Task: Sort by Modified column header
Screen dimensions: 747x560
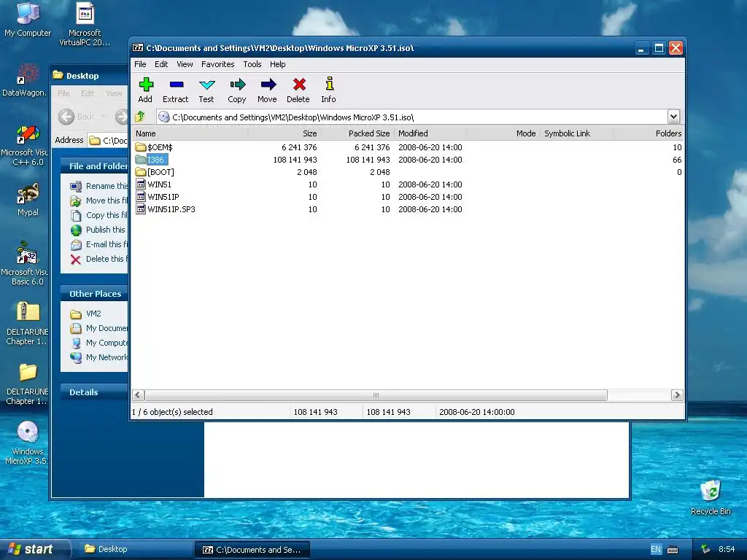Action: [430, 133]
